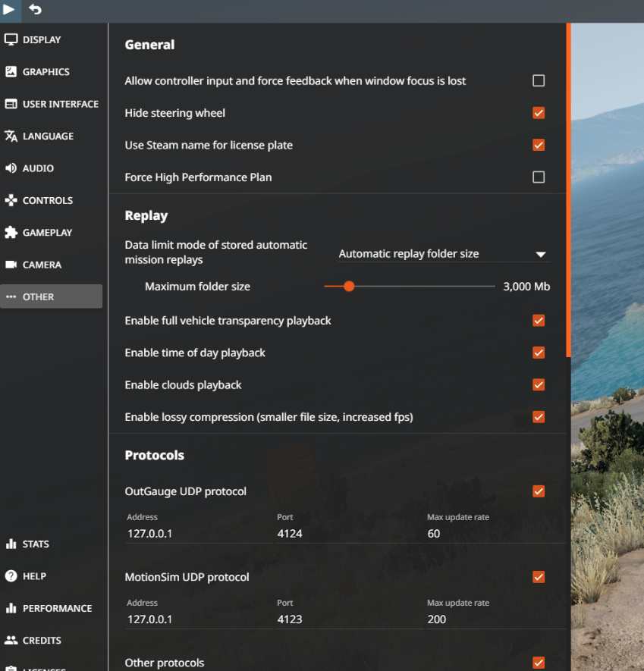
Task: Open Display settings monitor icon
Action: 11,39
